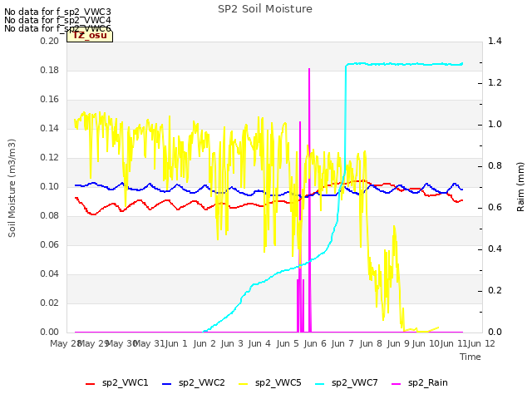Screen dimensions: 532x399
Task: Click the 0.6 right axis tick label
Action: pyautogui.click(x=495, y=207)
